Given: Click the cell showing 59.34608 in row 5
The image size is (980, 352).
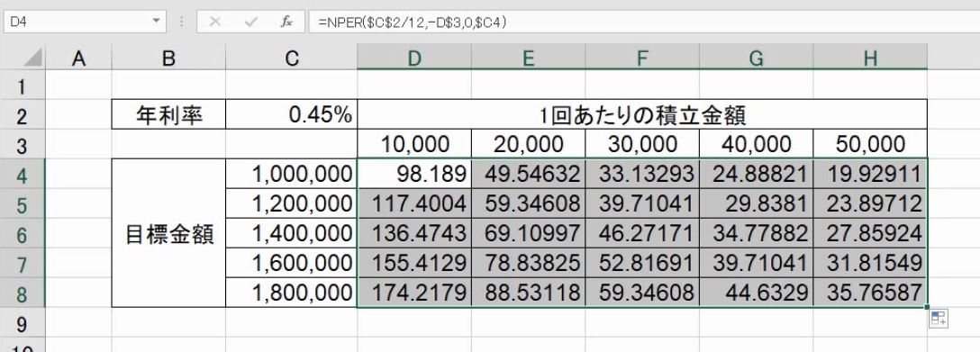Looking at the screenshot, I should coord(528,203).
